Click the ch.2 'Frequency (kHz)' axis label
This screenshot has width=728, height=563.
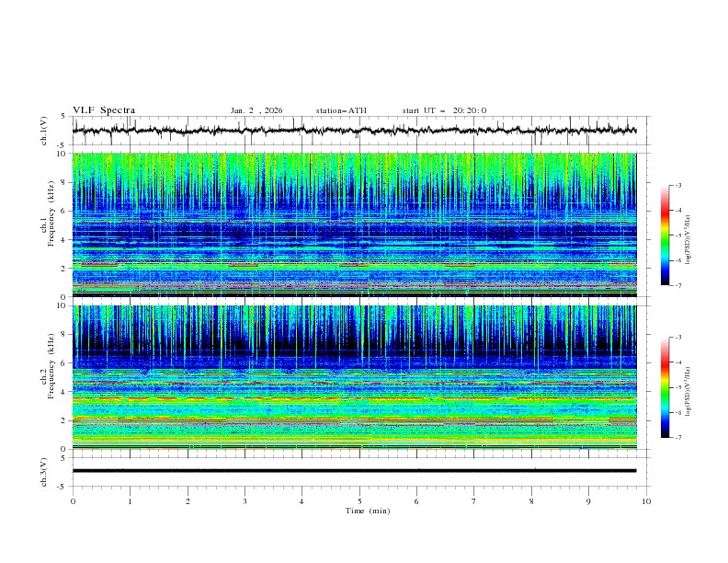pos(51,366)
